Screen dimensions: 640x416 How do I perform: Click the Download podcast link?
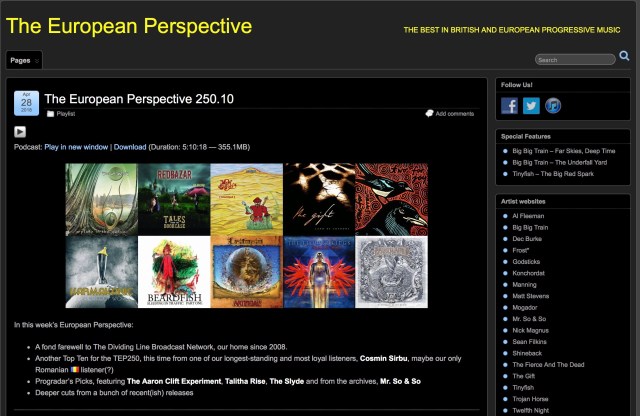(130, 147)
